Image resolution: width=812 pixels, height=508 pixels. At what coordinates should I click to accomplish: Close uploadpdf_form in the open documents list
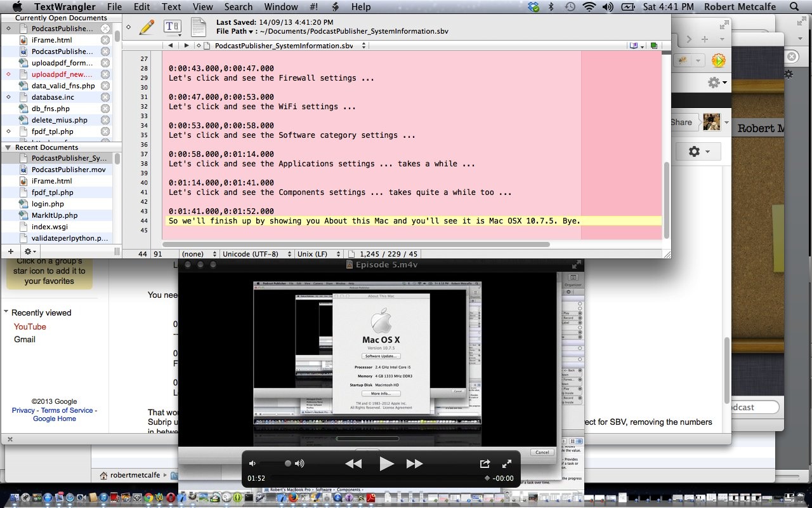point(105,63)
